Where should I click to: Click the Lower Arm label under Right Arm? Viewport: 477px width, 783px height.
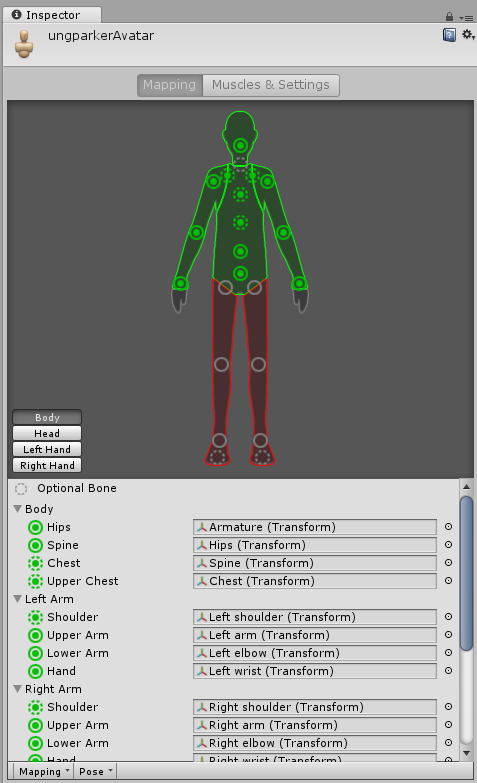tap(78, 743)
